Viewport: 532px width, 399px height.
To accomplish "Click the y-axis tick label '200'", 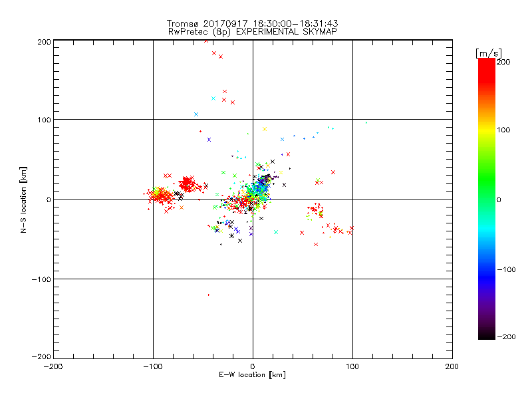I will click(x=44, y=42).
